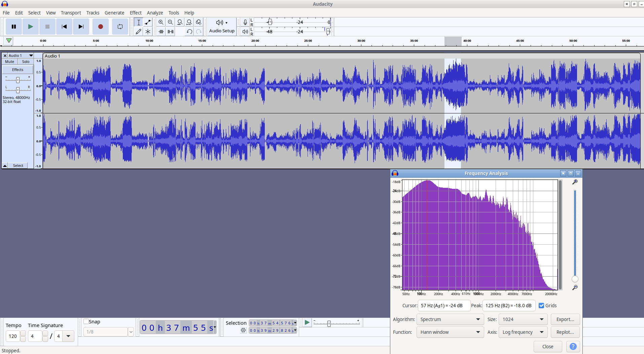Image resolution: width=644 pixels, height=354 pixels.
Task: Open the Tracks menu
Action: (93, 13)
